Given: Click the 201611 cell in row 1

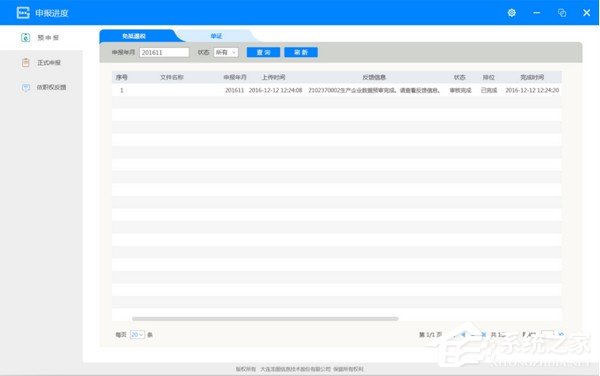Looking at the screenshot, I should [235, 90].
